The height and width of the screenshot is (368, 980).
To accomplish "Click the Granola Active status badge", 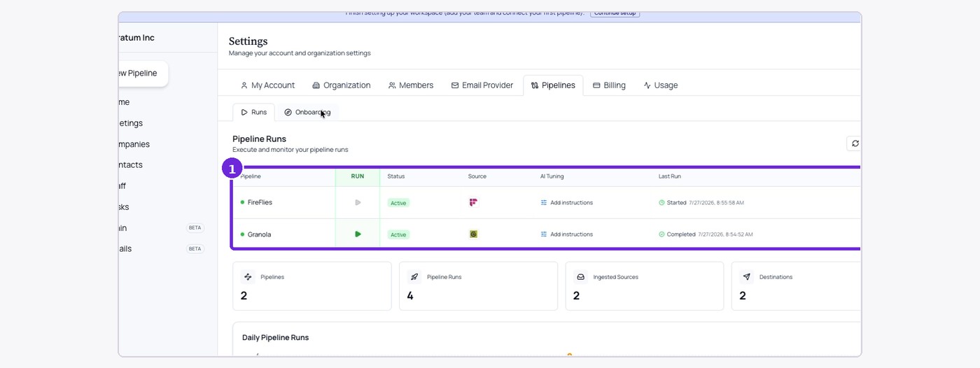I will pos(398,234).
